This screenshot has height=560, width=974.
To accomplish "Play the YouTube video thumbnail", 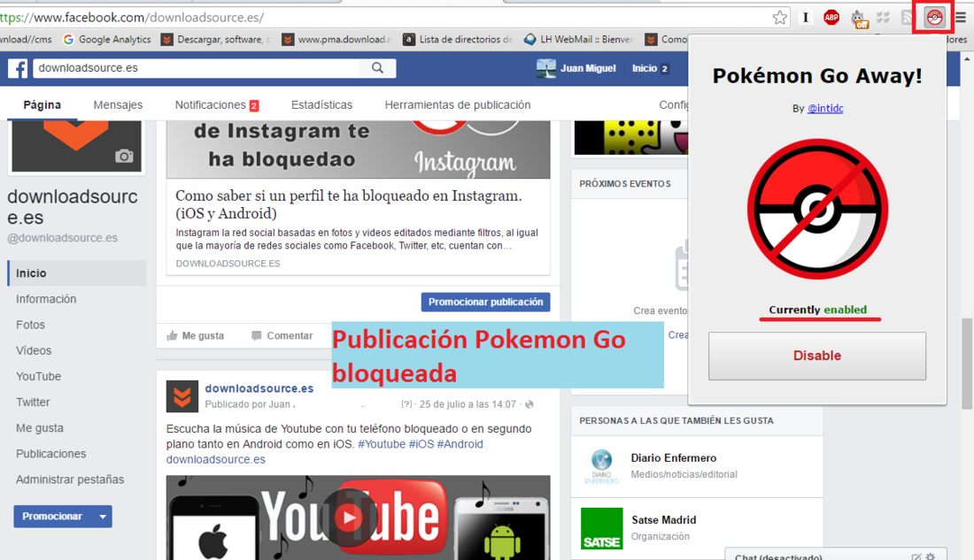I will point(349,517).
